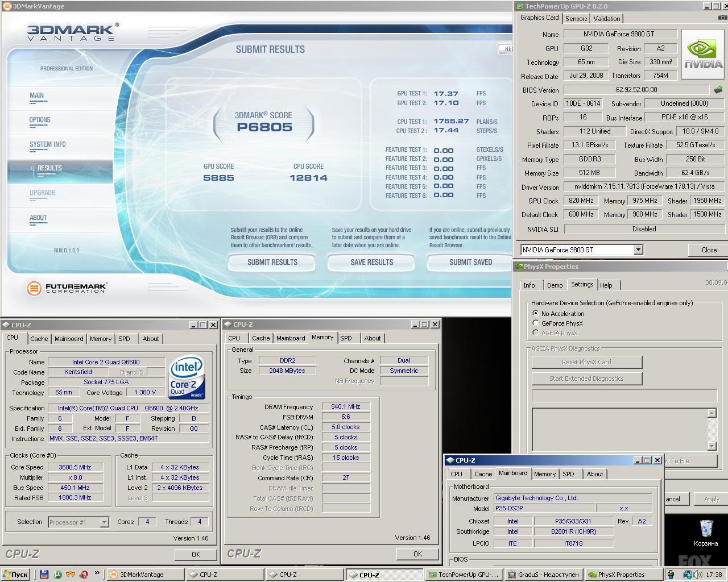Screen dimensions: 728x582
Task: Click the Core Speed value 3600.5 MHz
Action: (x=75, y=467)
